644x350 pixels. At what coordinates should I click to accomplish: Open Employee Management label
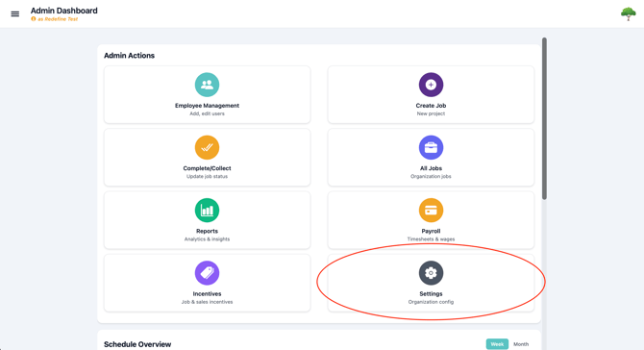pos(207,106)
